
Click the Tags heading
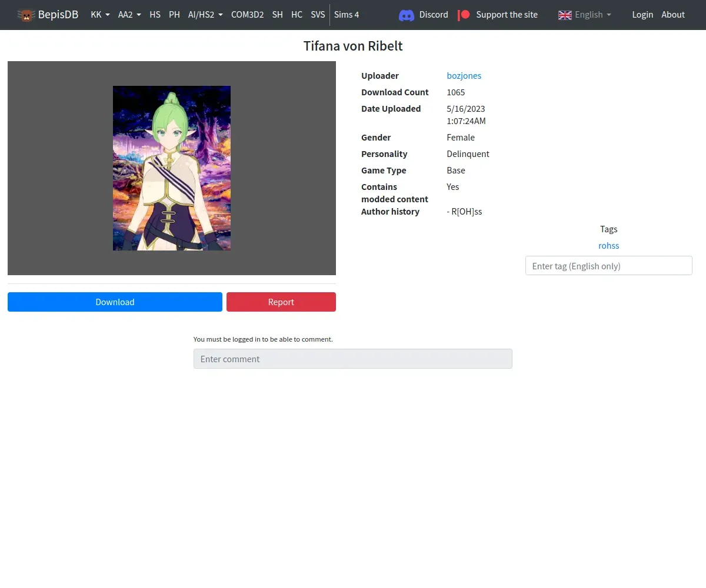pos(609,229)
